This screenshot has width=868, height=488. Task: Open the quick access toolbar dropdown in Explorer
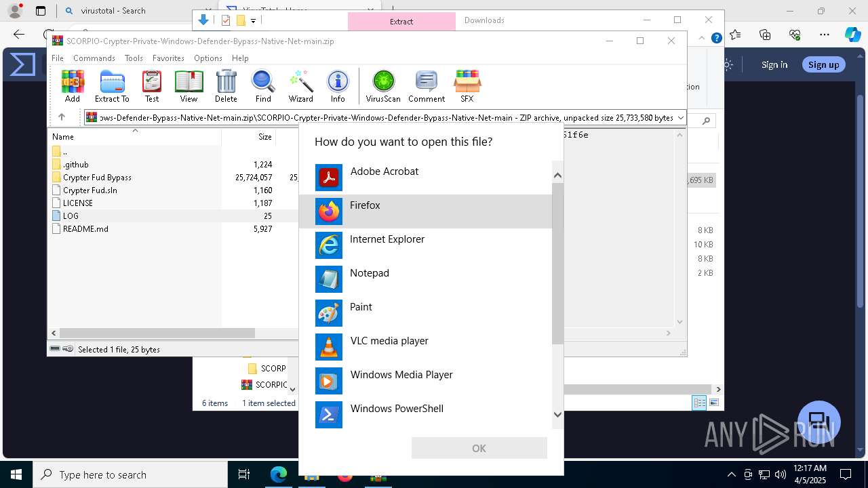[253, 20]
